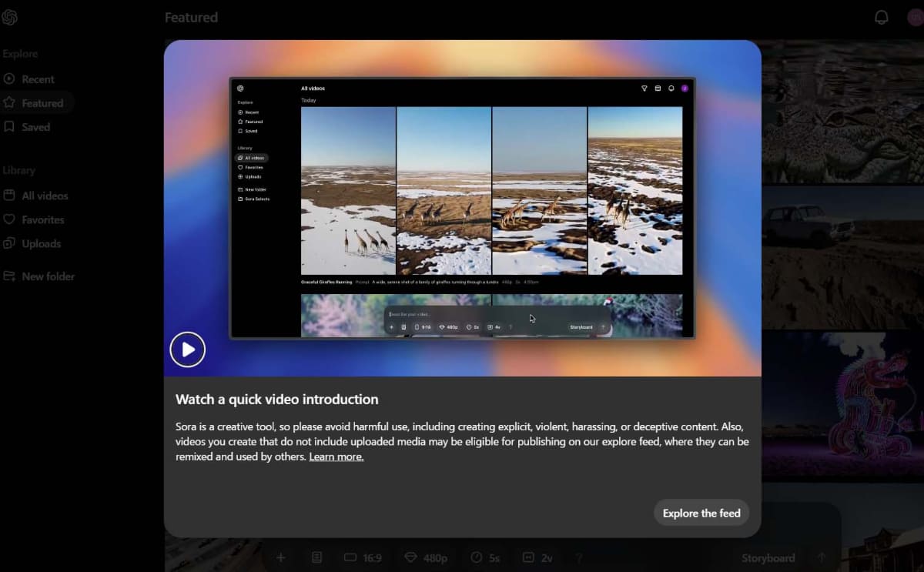924x572 pixels.
Task: Click the heart icon beside Favorites
Action: pyautogui.click(x=9, y=219)
